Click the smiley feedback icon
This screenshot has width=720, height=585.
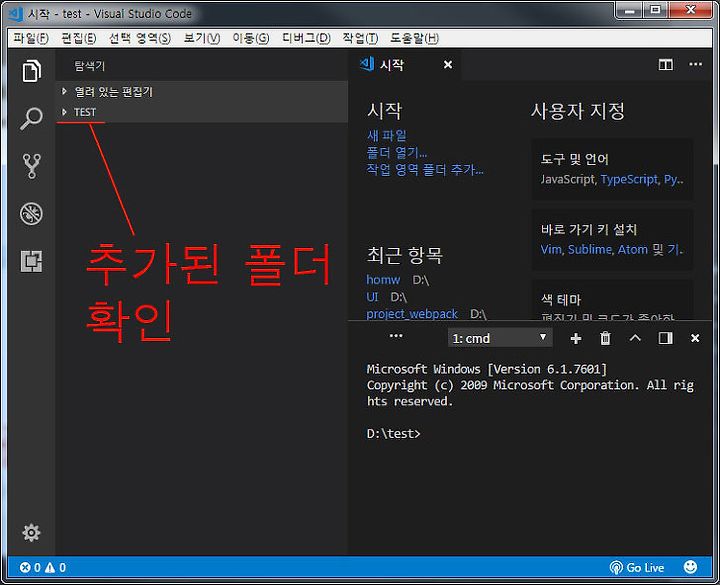[x=690, y=568]
